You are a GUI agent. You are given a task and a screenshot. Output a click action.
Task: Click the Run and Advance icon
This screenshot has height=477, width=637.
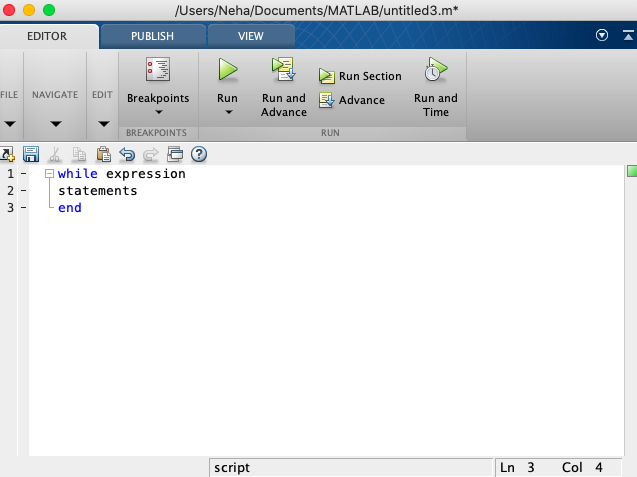click(x=284, y=69)
